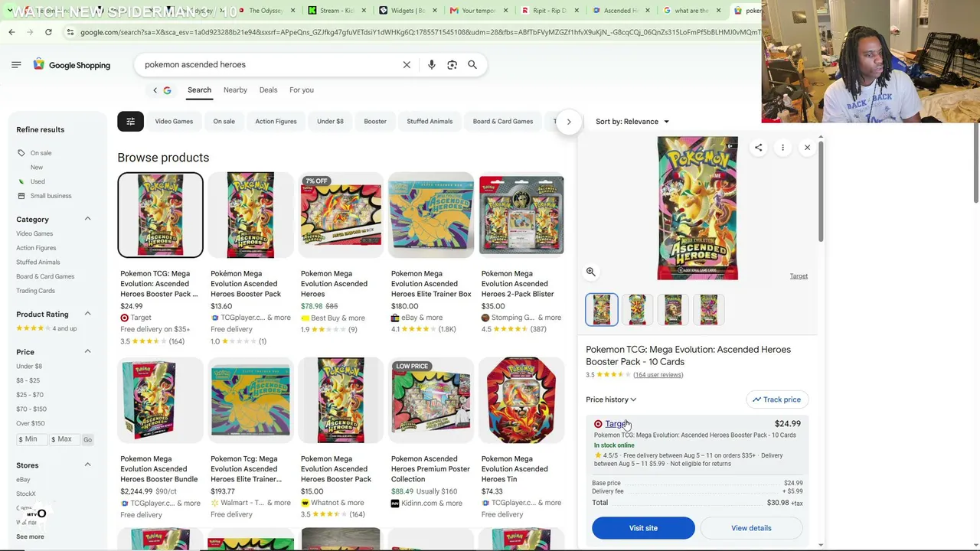980x551 pixels.
Task: Click the Track price button
Action: (x=776, y=399)
